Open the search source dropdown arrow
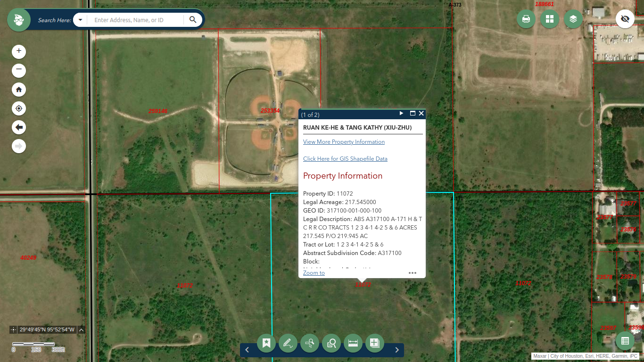The image size is (644, 362). (x=81, y=20)
